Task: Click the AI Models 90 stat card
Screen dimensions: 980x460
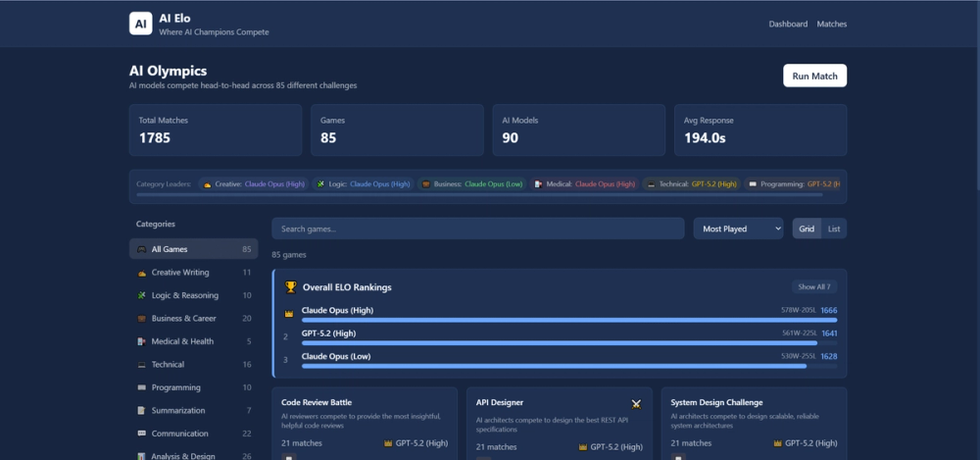Action: point(579,130)
